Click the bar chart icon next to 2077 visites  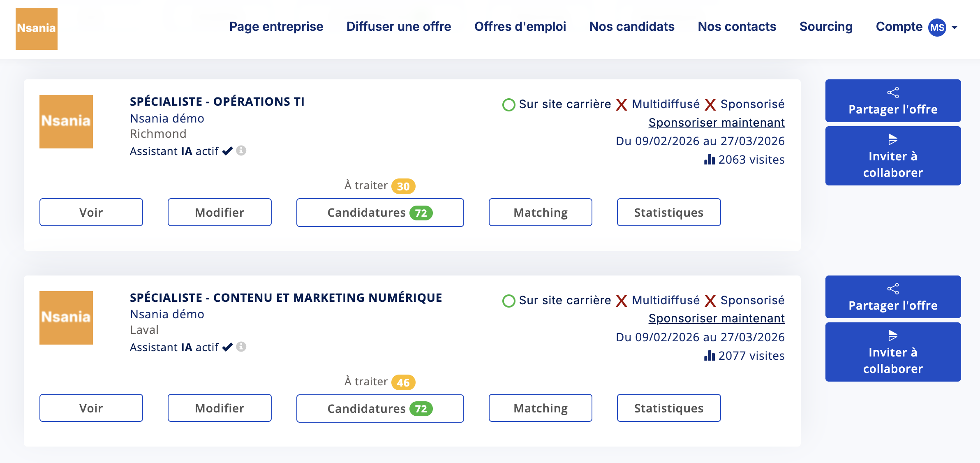pos(710,356)
